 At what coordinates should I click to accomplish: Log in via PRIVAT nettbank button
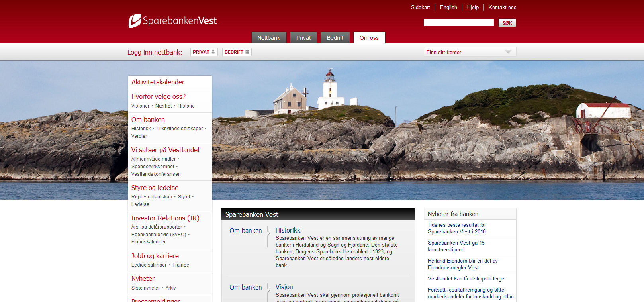(204, 52)
